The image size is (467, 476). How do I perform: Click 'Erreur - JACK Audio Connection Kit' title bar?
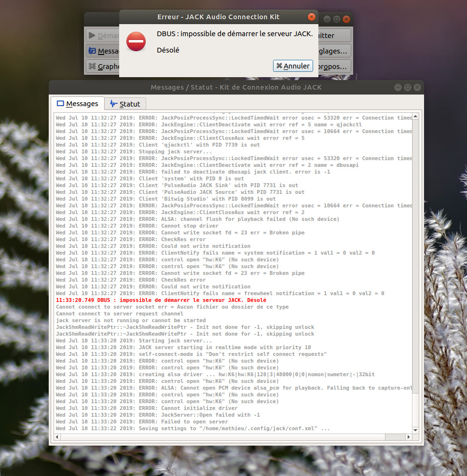point(218,17)
